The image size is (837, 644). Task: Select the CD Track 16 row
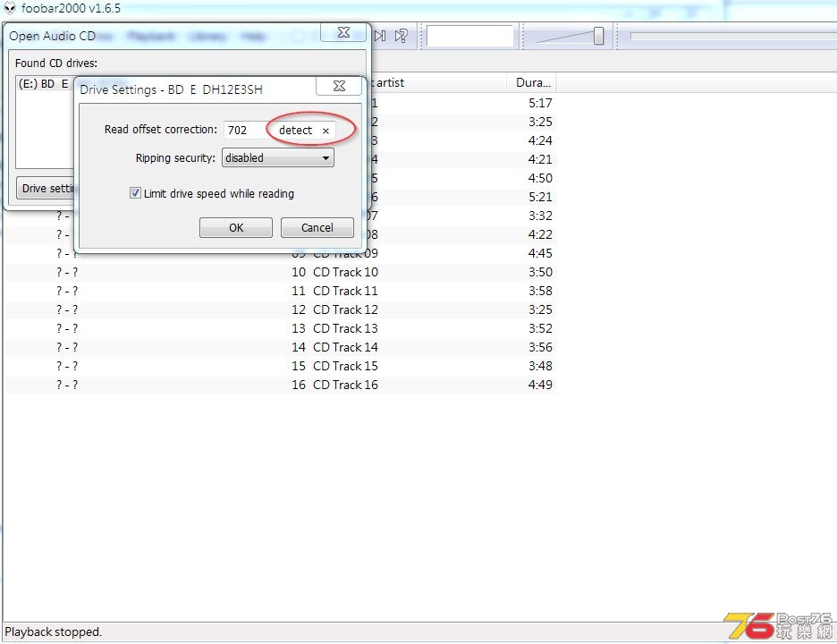[x=280, y=385]
